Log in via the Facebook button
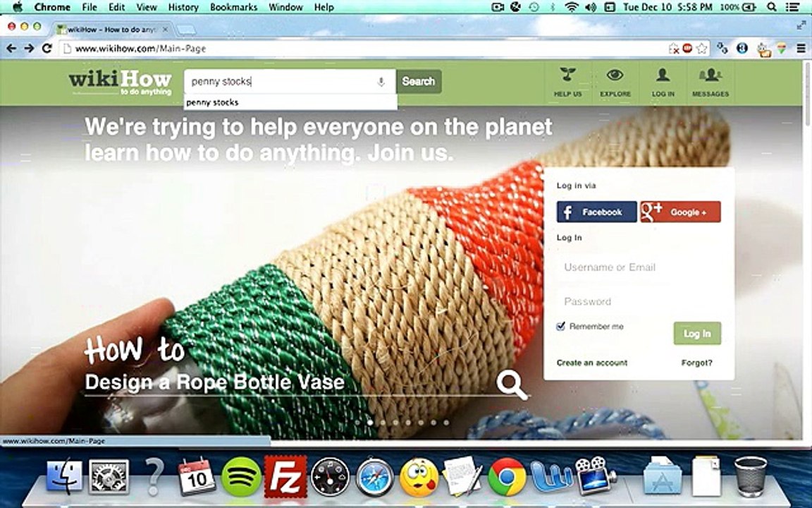The height and width of the screenshot is (508, 812). (596, 212)
